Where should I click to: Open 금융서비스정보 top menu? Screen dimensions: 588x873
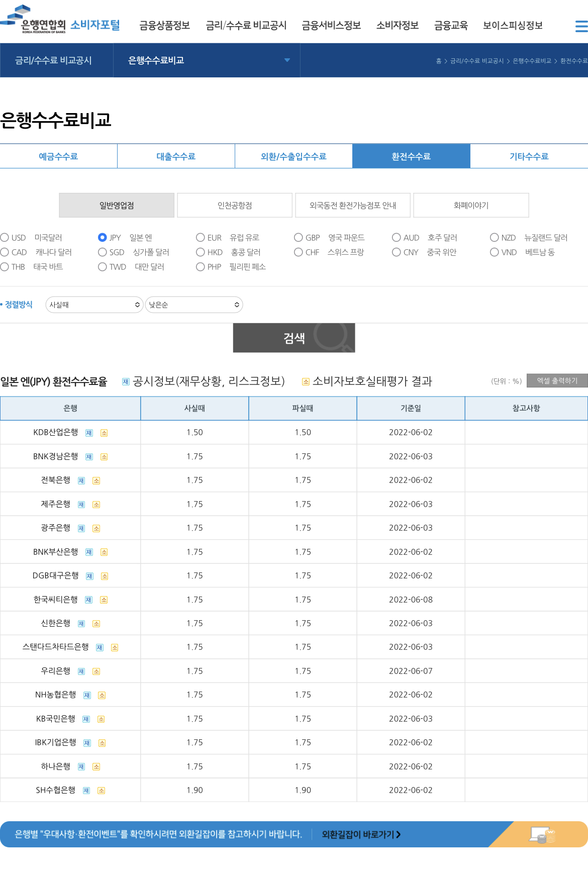331,26
